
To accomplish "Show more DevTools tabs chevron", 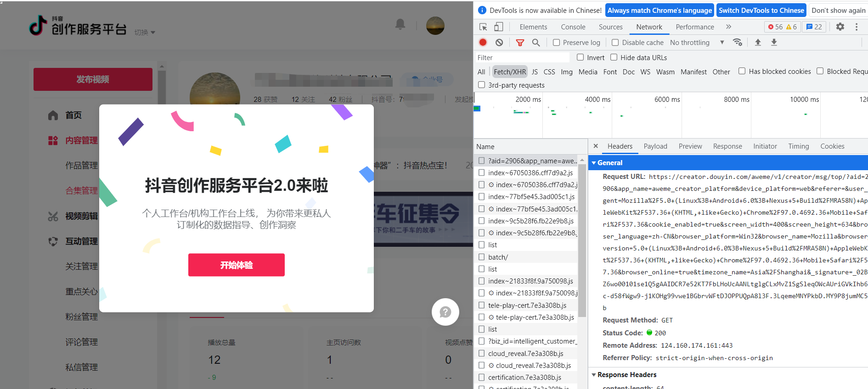I will (728, 27).
